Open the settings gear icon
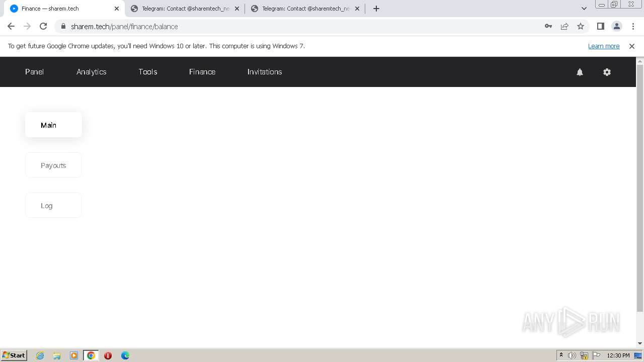 pos(607,72)
